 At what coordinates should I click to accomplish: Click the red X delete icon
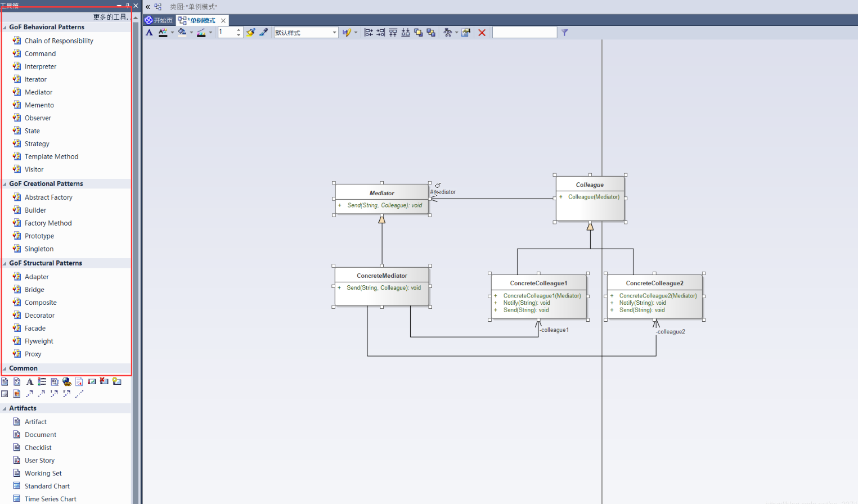click(x=482, y=33)
